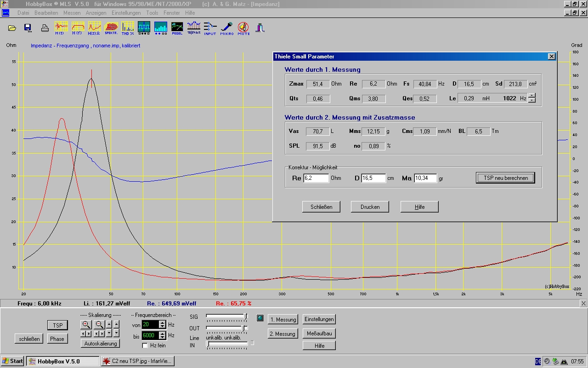
Task: Click the 'bis' end frequency spinner
Action: click(162, 335)
